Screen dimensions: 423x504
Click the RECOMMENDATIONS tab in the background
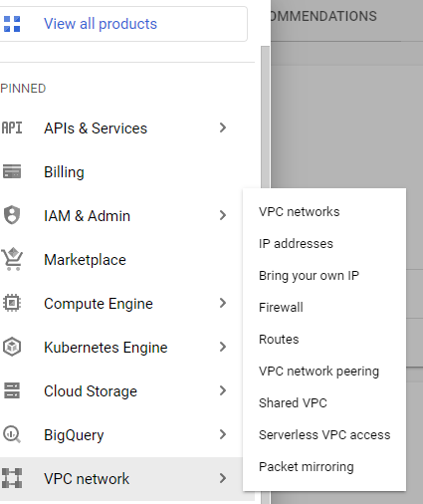(323, 16)
